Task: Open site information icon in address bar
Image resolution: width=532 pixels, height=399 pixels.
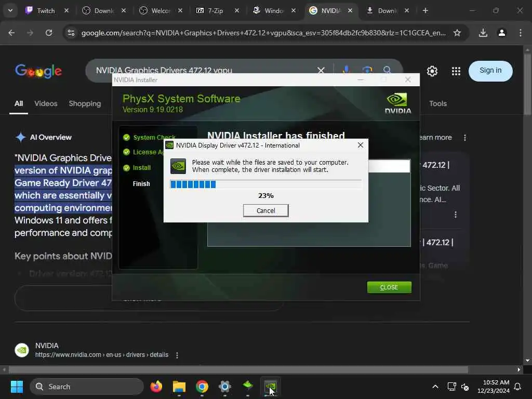Action: point(71,33)
